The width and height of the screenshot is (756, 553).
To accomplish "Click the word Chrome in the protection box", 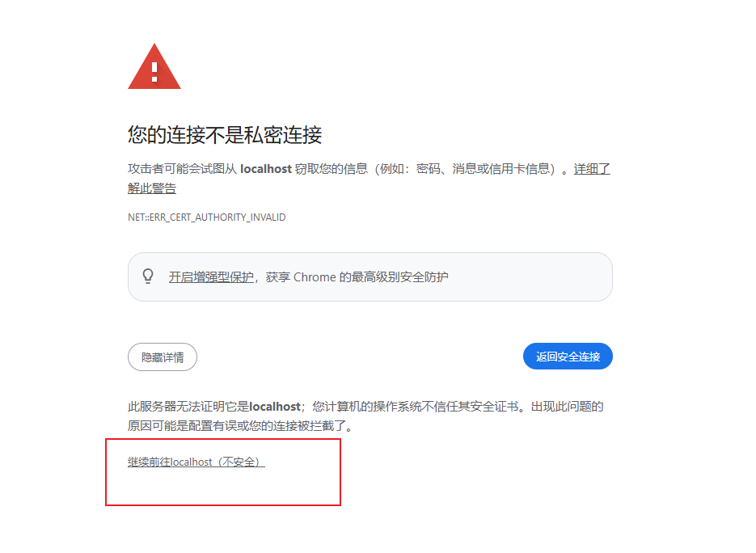I will pyautogui.click(x=315, y=277).
